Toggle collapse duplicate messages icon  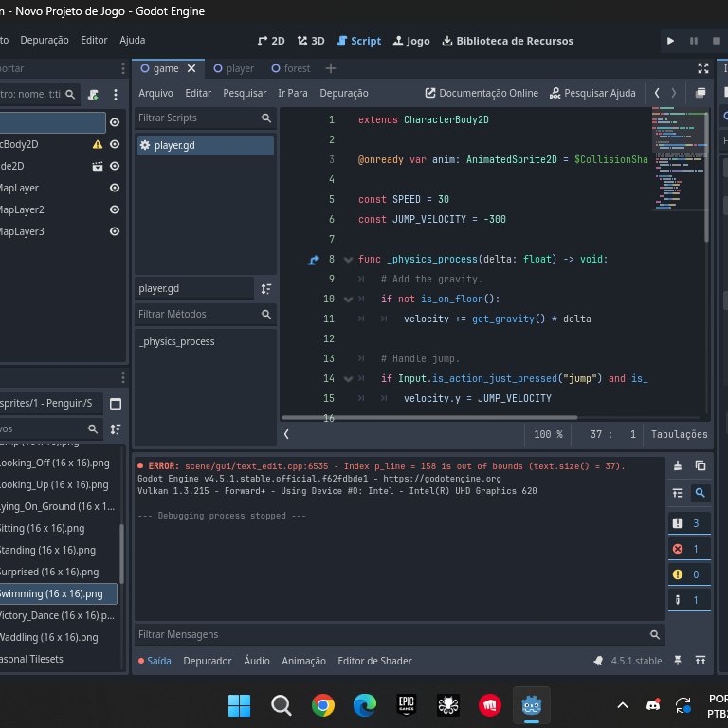click(678, 493)
